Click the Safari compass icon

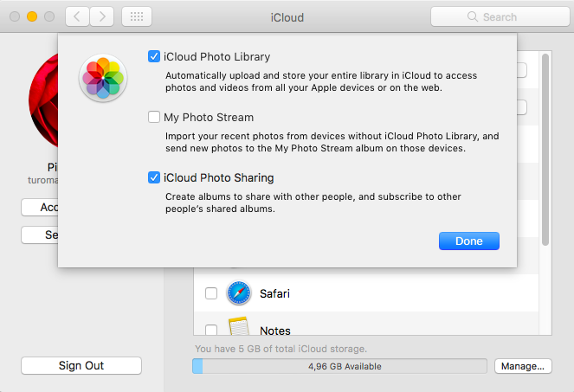239,292
